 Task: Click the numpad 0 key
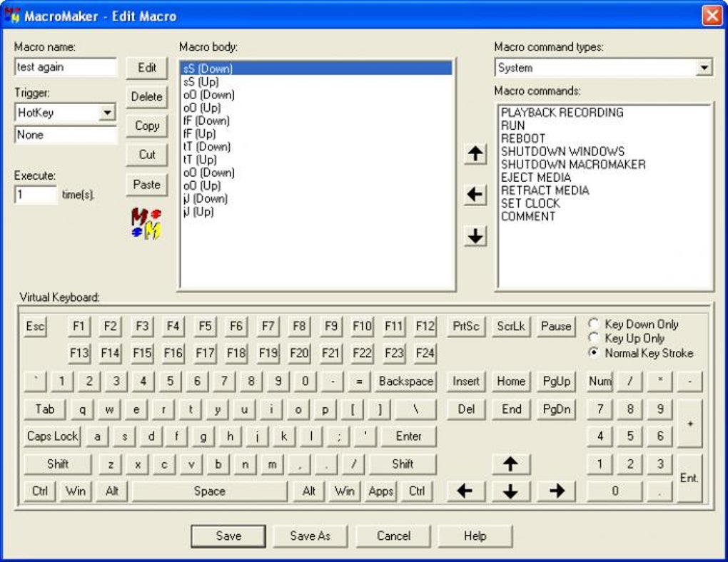point(615,491)
